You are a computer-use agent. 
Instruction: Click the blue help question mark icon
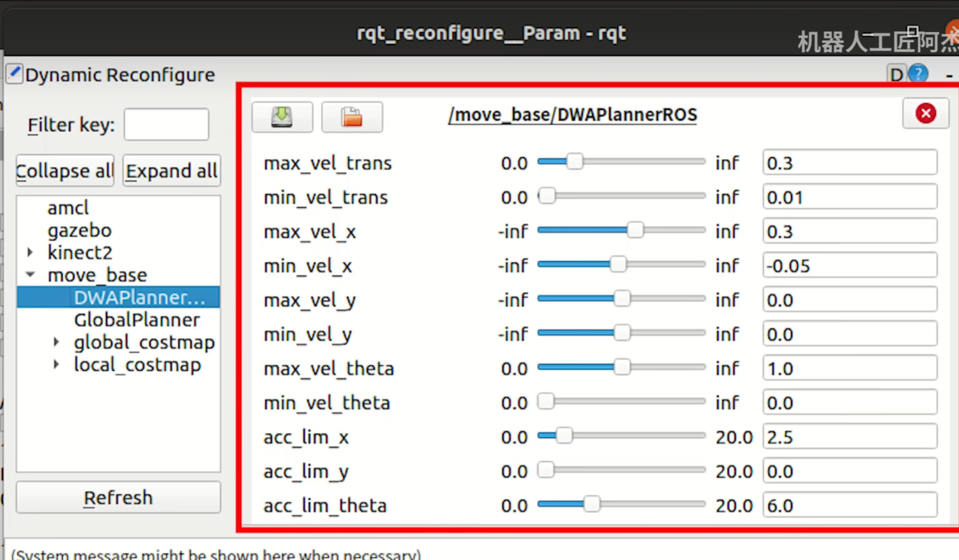coord(918,74)
